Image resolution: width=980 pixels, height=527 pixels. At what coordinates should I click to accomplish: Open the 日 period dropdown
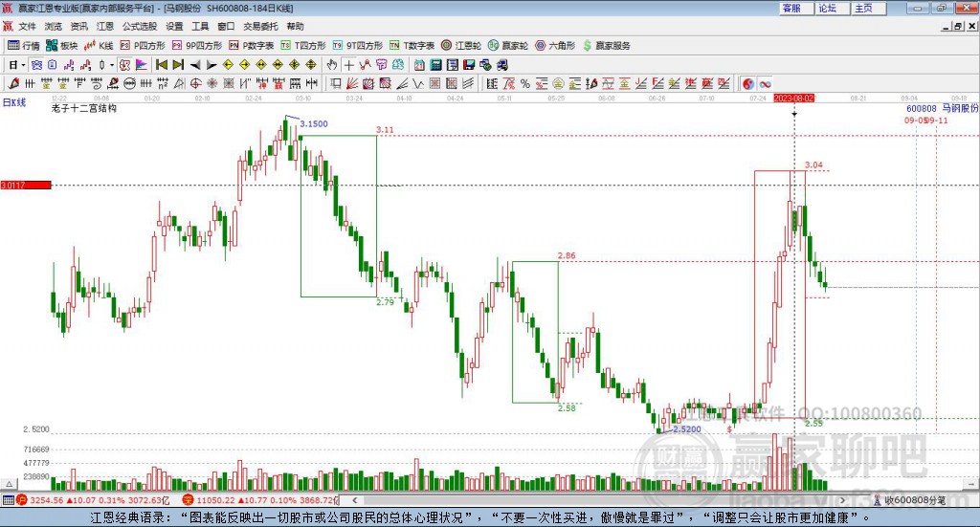[17, 65]
